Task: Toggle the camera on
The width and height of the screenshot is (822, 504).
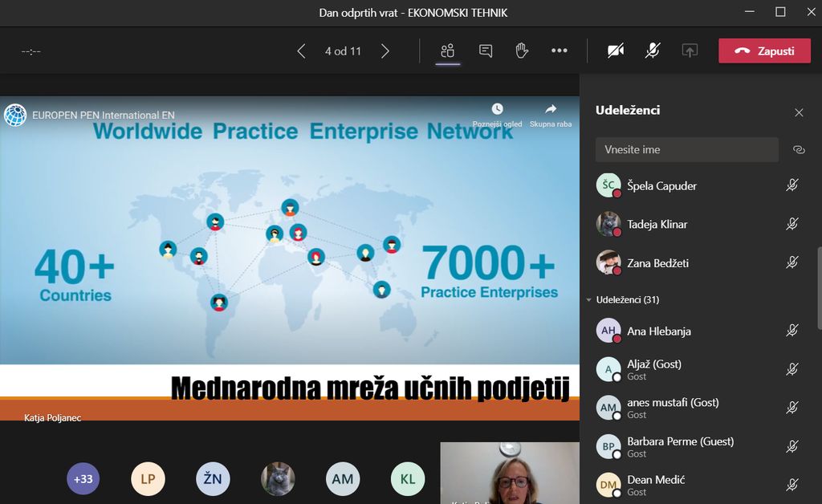Action: (x=616, y=51)
